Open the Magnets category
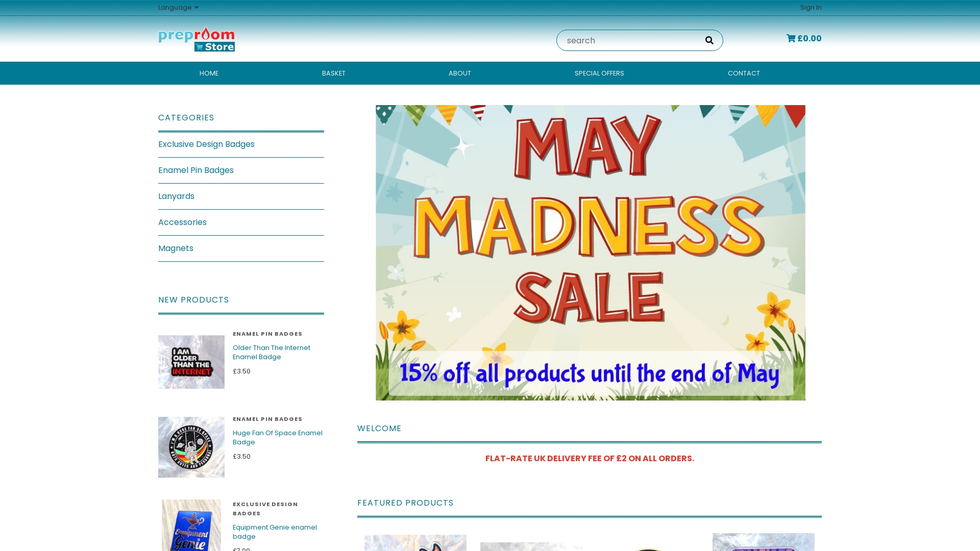The width and height of the screenshot is (980, 551). 176,248
